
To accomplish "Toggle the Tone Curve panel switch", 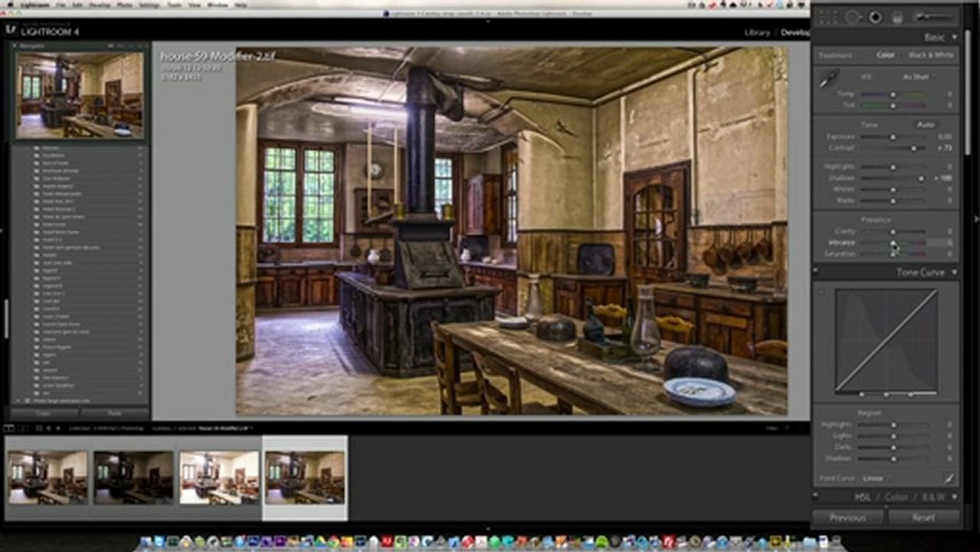I will (816, 272).
